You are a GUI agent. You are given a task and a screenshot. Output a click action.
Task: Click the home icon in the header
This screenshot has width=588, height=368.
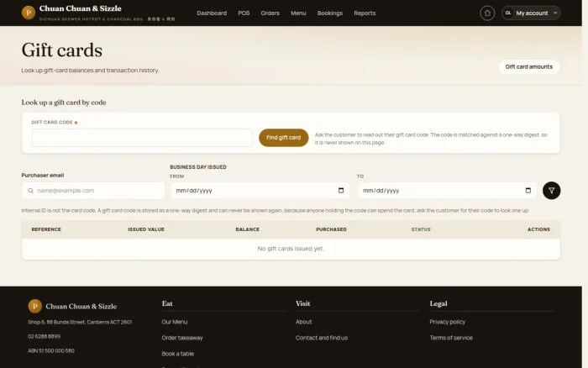(x=487, y=13)
